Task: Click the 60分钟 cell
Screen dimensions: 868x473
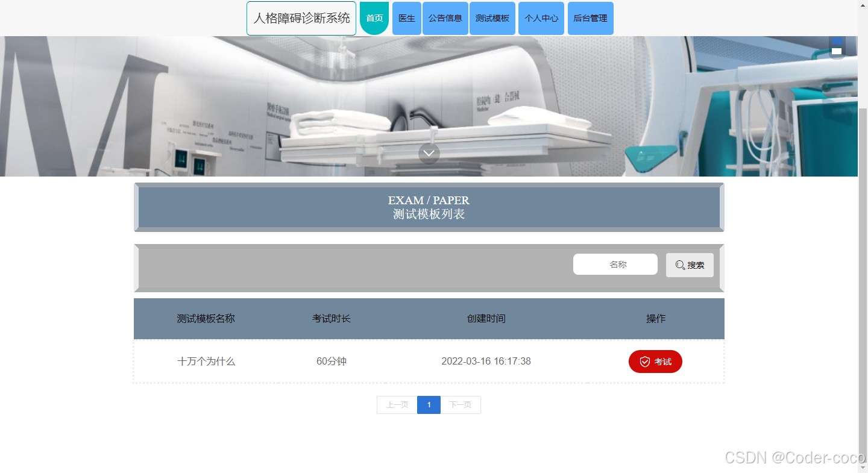Action: pos(332,362)
